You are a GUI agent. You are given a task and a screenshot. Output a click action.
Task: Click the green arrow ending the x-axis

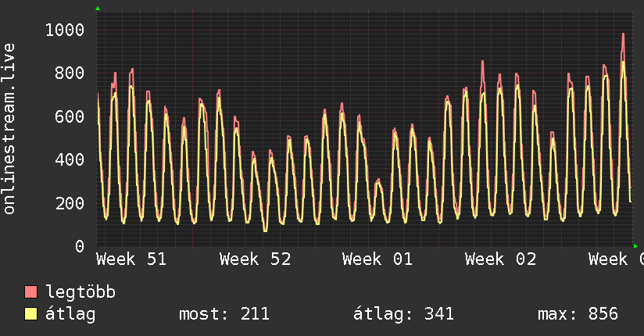[635, 246]
